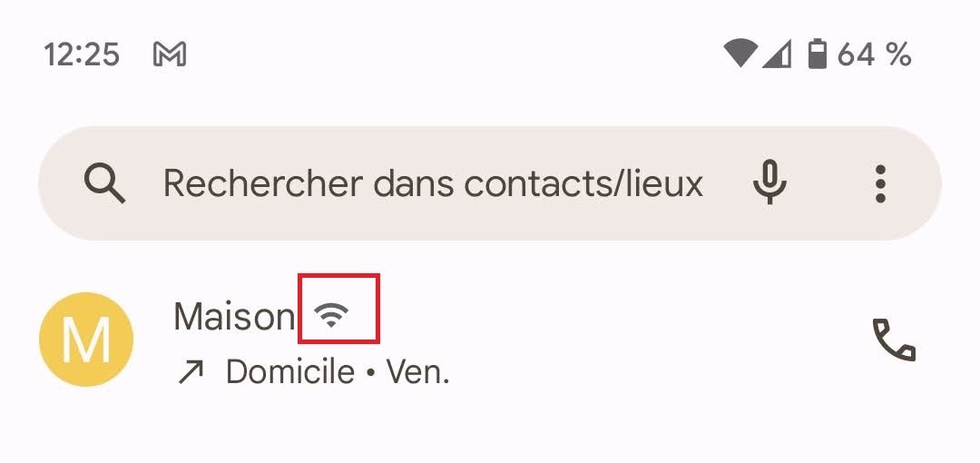The image size is (980, 463).
Task: Open the yellow M contact avatar
Action: pos(86,340)
